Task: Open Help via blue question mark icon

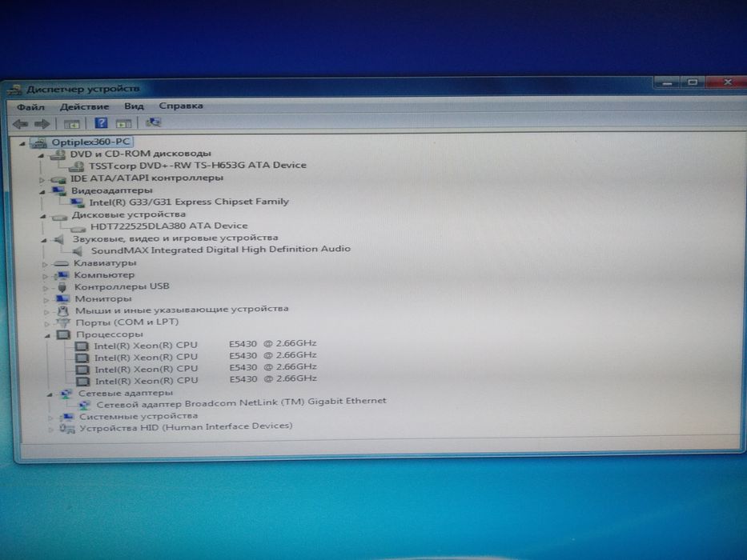Action: 101,123
